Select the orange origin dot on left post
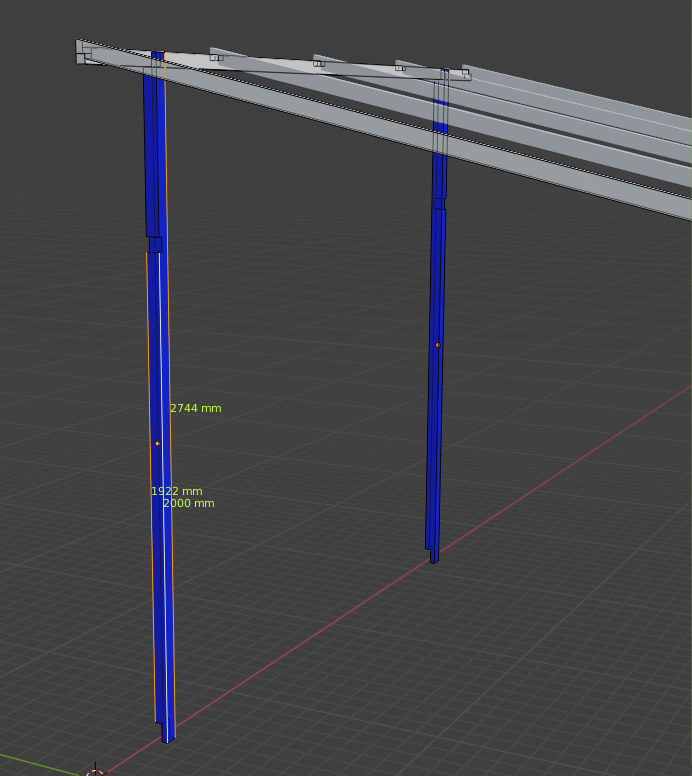This screenshot has width=692, height=776. (x=157, y=443)
